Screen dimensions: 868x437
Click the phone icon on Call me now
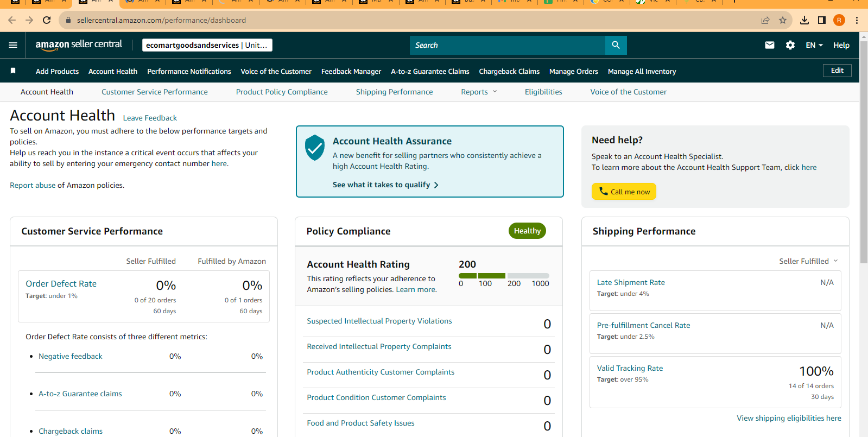[x=603, y=191]
